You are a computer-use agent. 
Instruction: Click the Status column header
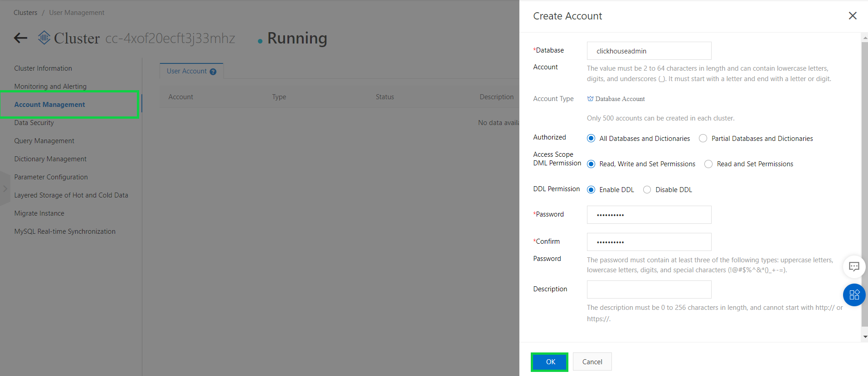tap(385, 97)
